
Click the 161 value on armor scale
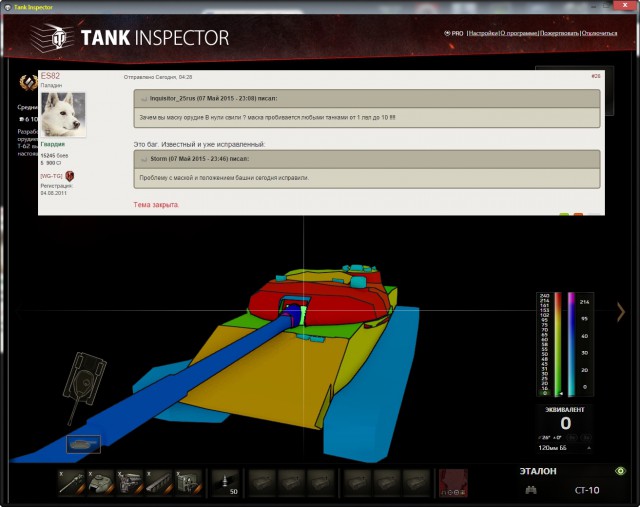pos(544,305)
